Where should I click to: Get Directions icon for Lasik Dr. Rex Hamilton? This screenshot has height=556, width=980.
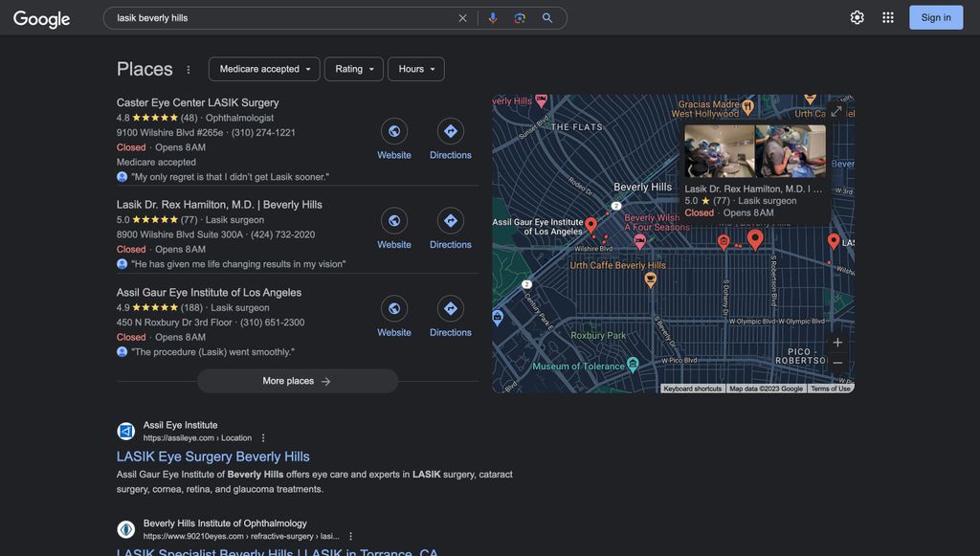(451, 220)
